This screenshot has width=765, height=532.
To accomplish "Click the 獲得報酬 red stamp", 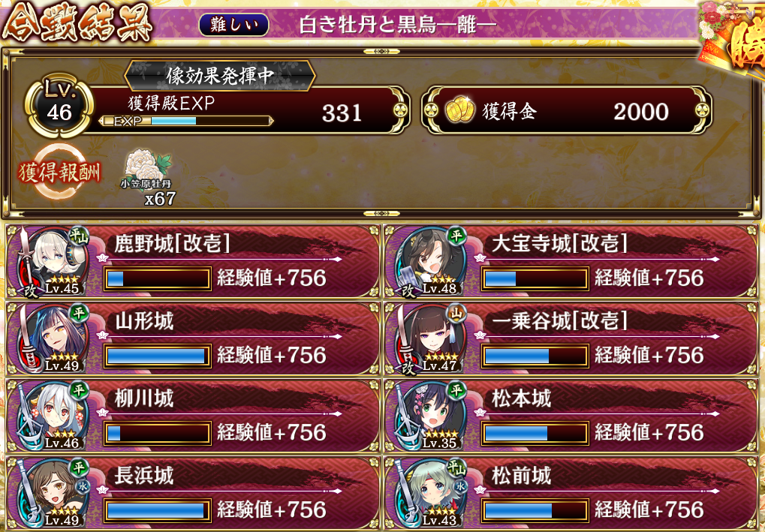I will pos(59,172).
